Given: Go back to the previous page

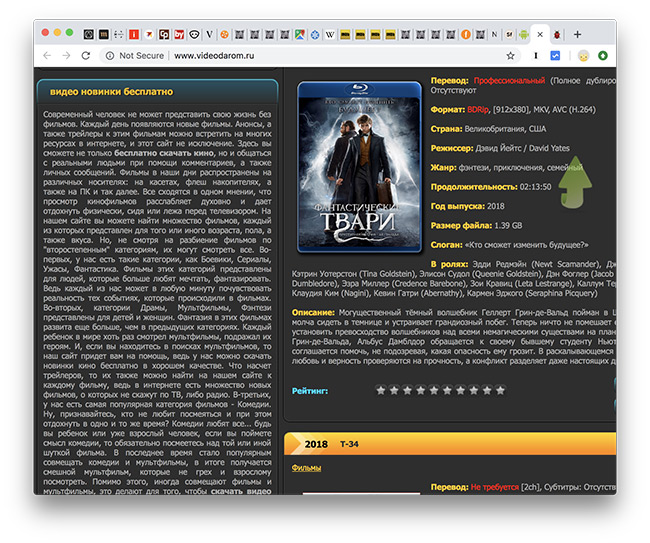Looking at the screenshot, I should coord(47,56).
